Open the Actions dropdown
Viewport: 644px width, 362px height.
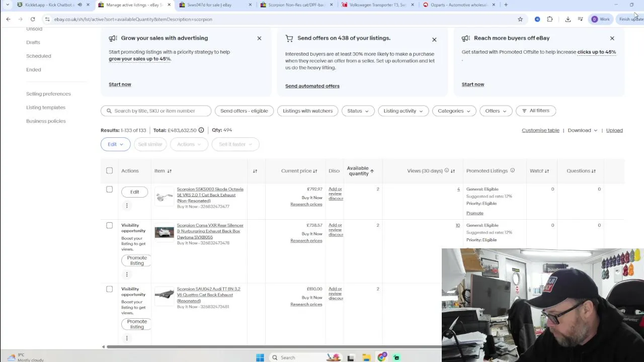pos(189,144)
